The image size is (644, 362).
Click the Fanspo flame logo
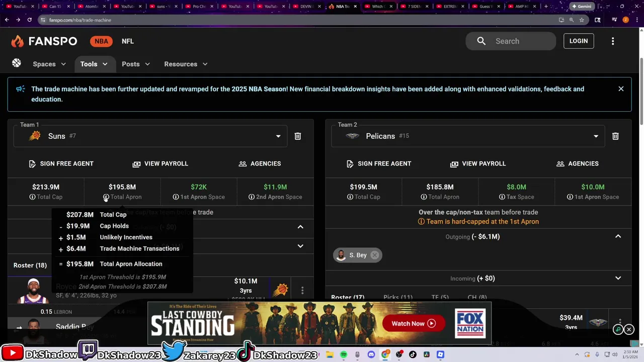click(x=17, y=41)
